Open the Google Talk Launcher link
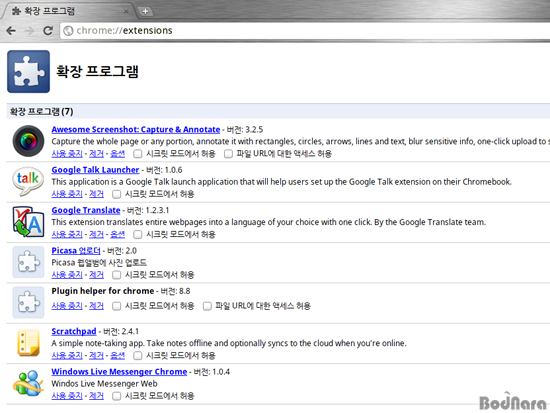 click(95, 170)
